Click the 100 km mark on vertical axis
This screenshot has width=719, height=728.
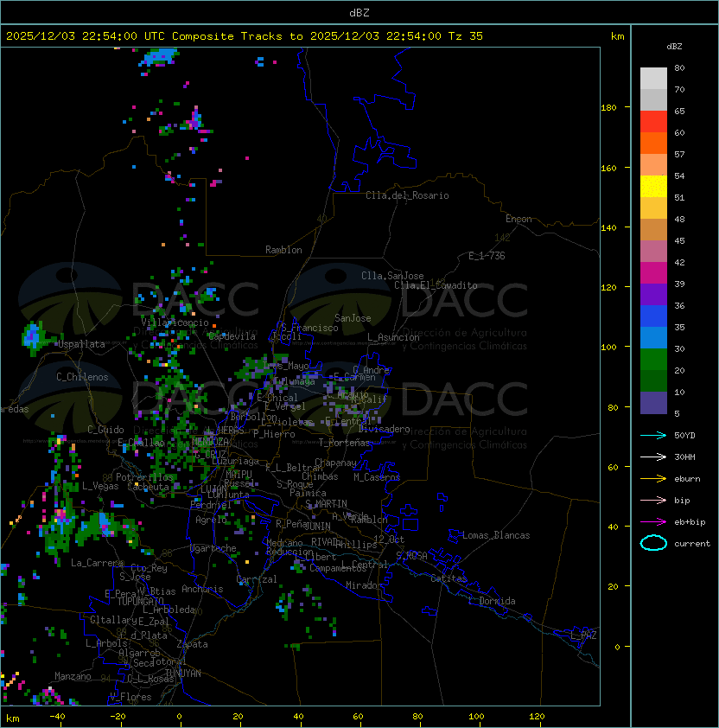(x=608, y=348)
